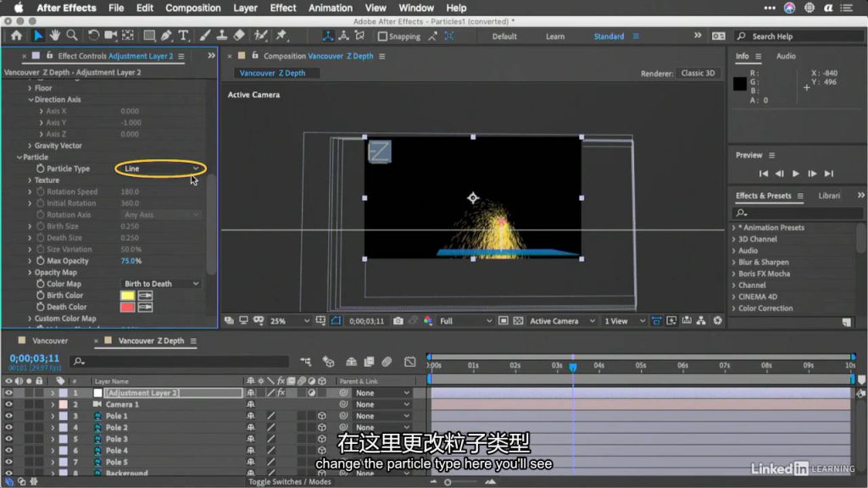
Task: Open the Birth Color yellow swatch
Action: coord(127,296)
